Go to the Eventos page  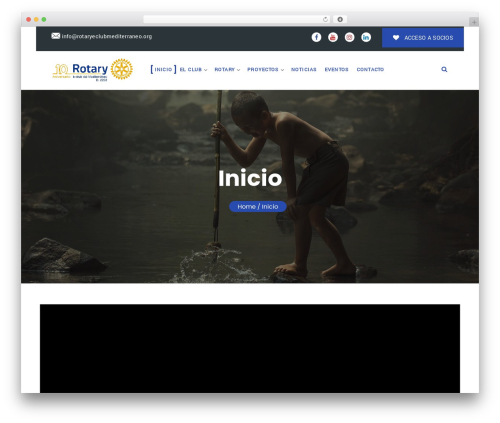336,69
